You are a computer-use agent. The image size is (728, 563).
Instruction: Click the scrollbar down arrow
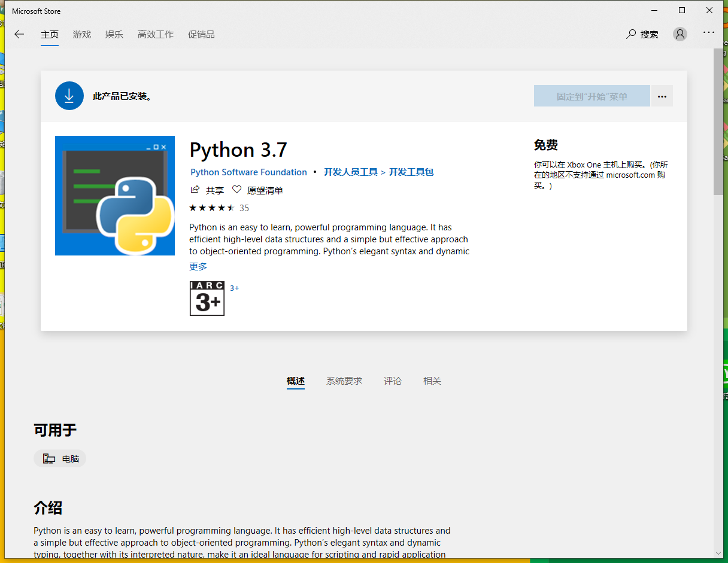pyautogui.click(x=718, y=553)
